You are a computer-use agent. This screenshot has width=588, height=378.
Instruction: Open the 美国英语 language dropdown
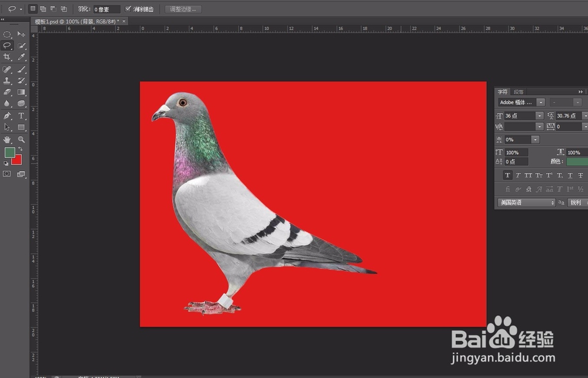pos(526,202)
